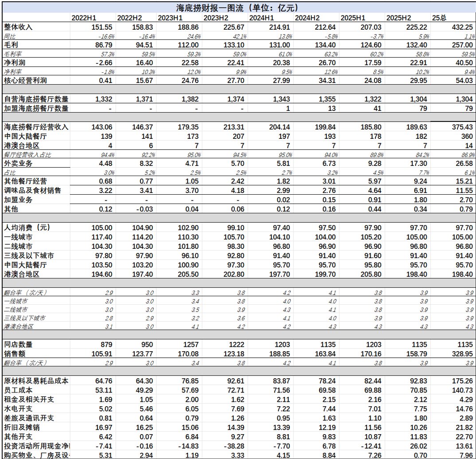Select the 2022H1 column header
476x459 pixels.
click(x=84, y=18)
